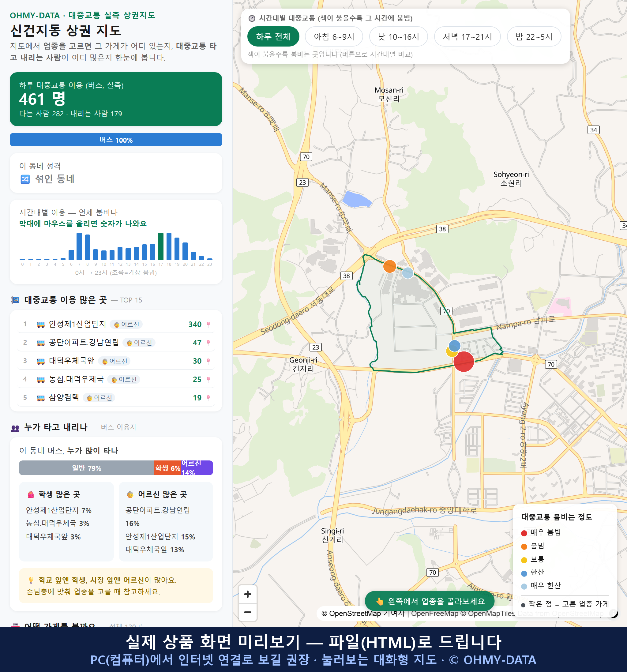Click the people icon by 누가 타고 내리나
This screenshot has height=672, width=627.
click(x=15, y=428)
